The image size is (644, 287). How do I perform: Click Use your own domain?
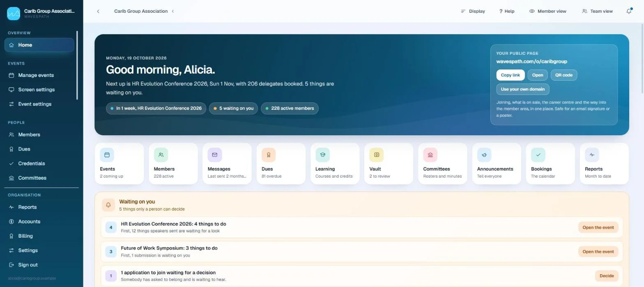click(x=523, y=89)
